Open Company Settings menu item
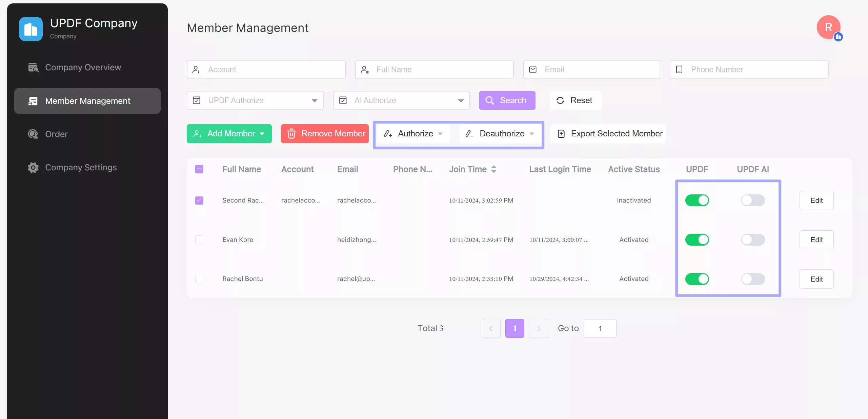Image resolution: width=868 pixels, height=419 pixels. click(x=87, y=168)
